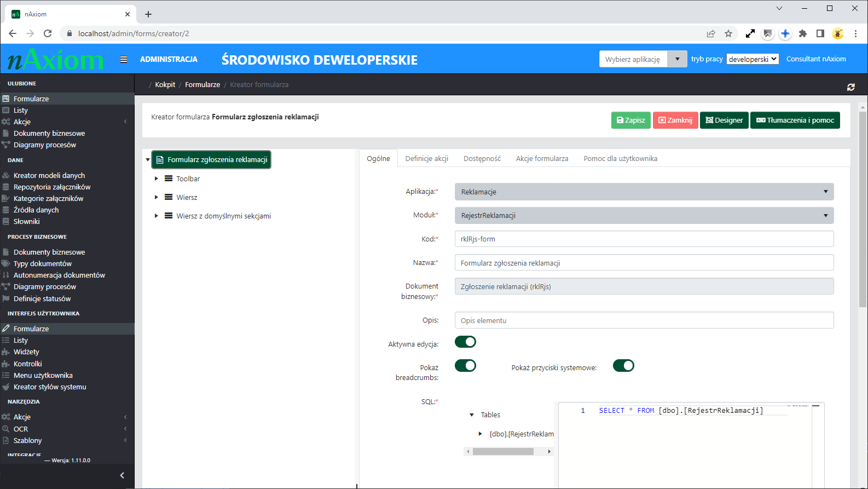Toggle the Aktywna edycja switch
Viewport: 868px width, 489px height.
click(465, 342)
